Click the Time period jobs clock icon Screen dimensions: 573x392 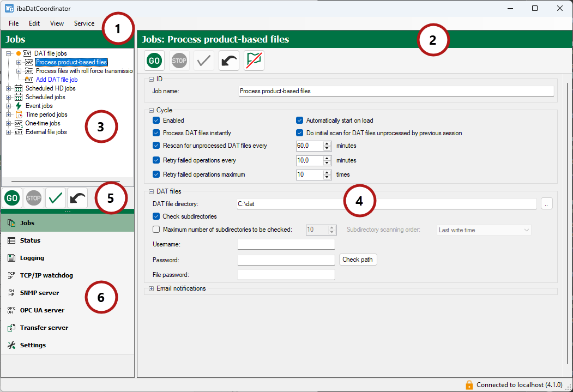19,114
